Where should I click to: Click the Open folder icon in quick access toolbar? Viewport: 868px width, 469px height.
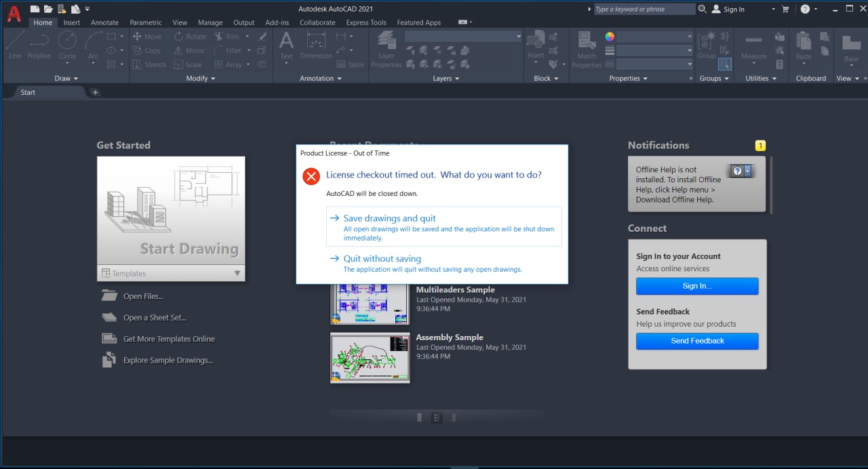pyautogui.click(x=48, y=9)
